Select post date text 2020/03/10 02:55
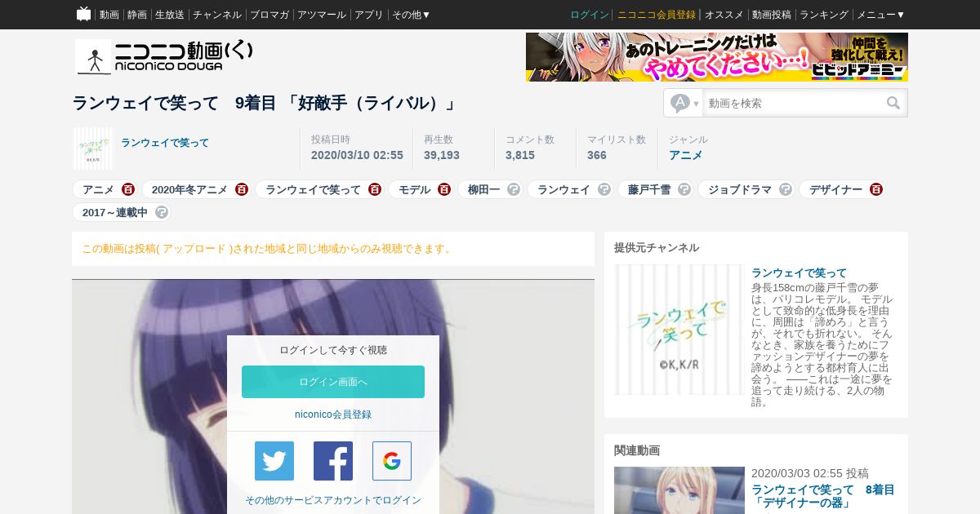The width and height of the screenshot is (980, 514). [357, 155]
